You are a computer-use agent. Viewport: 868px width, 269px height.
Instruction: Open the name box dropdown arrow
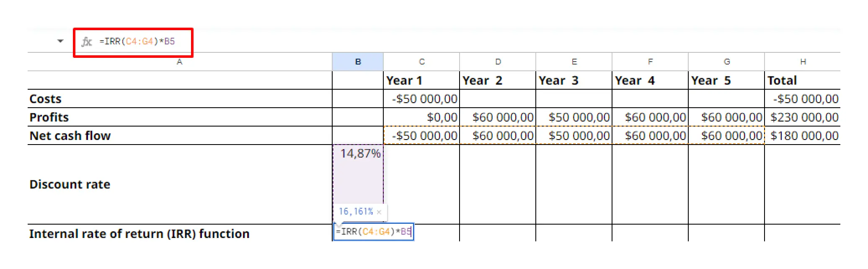60,41
